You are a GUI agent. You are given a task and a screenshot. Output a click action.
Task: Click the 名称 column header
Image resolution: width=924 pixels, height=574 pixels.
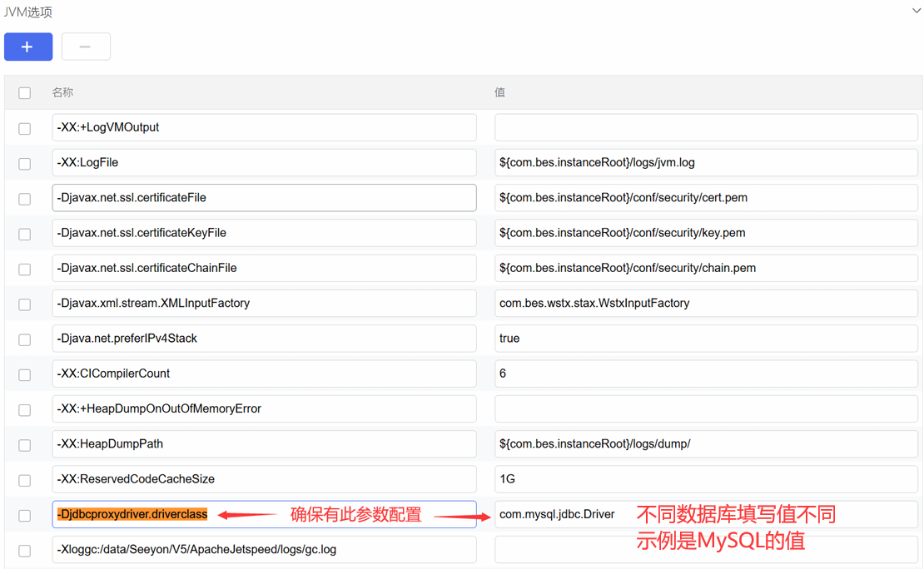click(63, 92)
